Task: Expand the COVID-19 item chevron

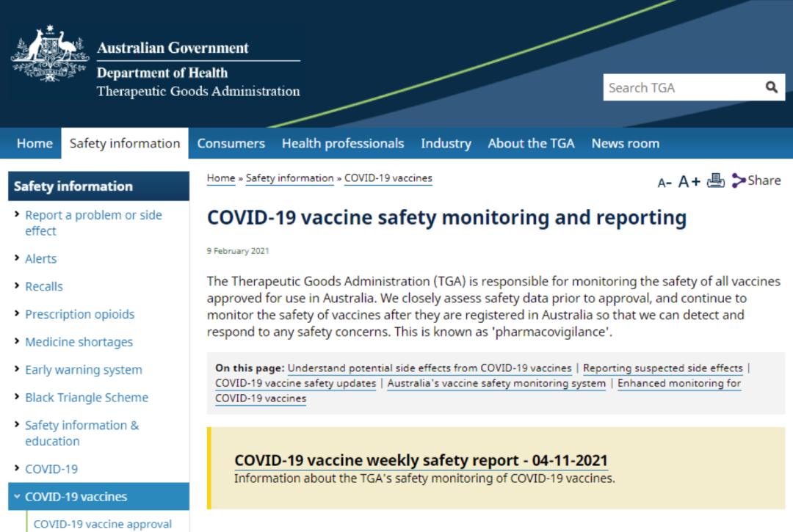Action: (x=17, y=468)
